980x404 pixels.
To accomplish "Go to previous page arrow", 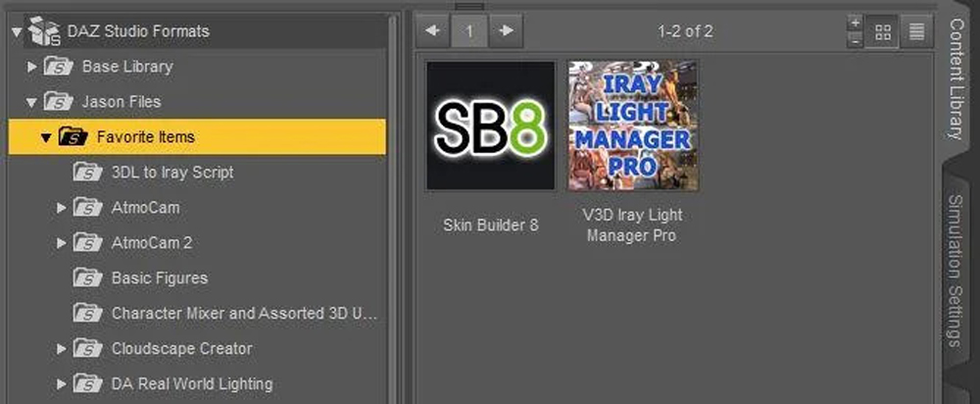I will coord(432,30).
